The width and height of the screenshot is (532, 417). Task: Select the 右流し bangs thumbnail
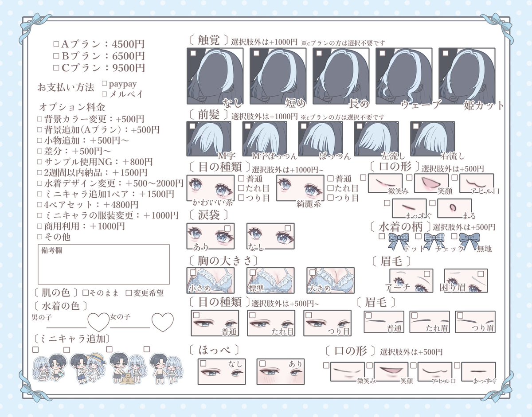coord(432,139)
